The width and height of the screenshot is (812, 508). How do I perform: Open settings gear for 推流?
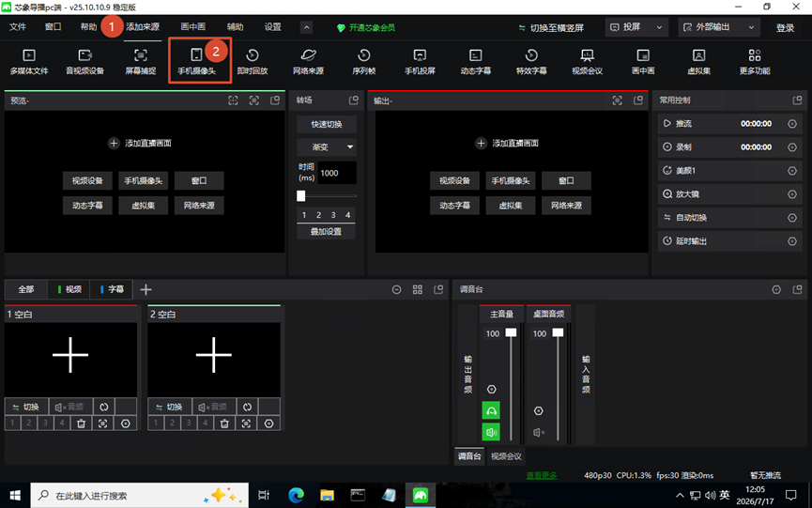(x=791, y=124)
